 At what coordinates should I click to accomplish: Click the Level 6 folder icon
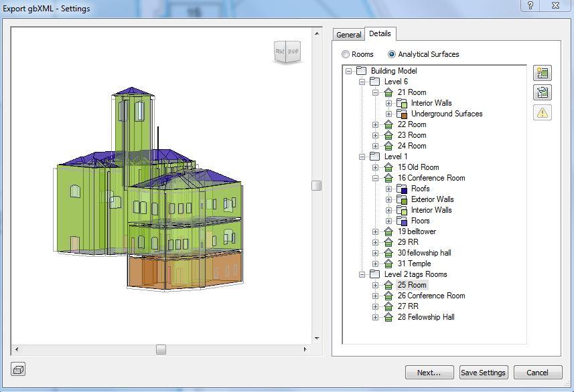(x=374, y=82)
